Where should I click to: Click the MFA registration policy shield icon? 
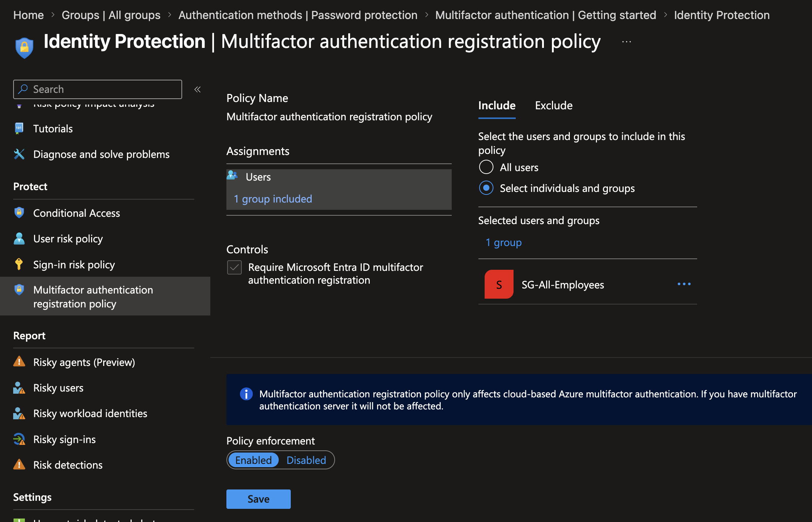click(19, 290)
